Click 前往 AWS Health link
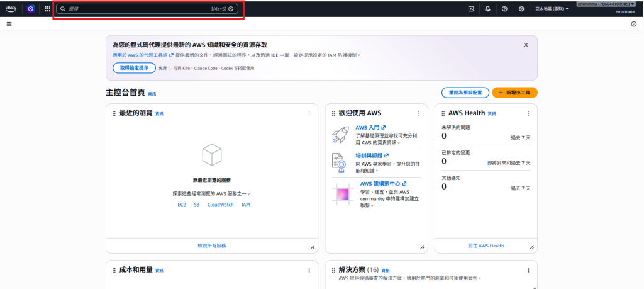Viewport: 644px width, 289px height. pos(486,246)
